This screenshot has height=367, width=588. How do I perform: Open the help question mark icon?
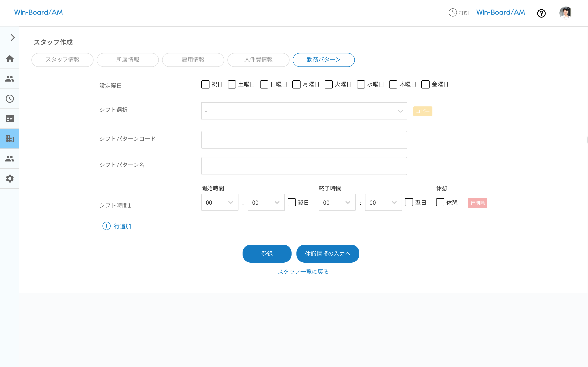click(x=541, y=13)
